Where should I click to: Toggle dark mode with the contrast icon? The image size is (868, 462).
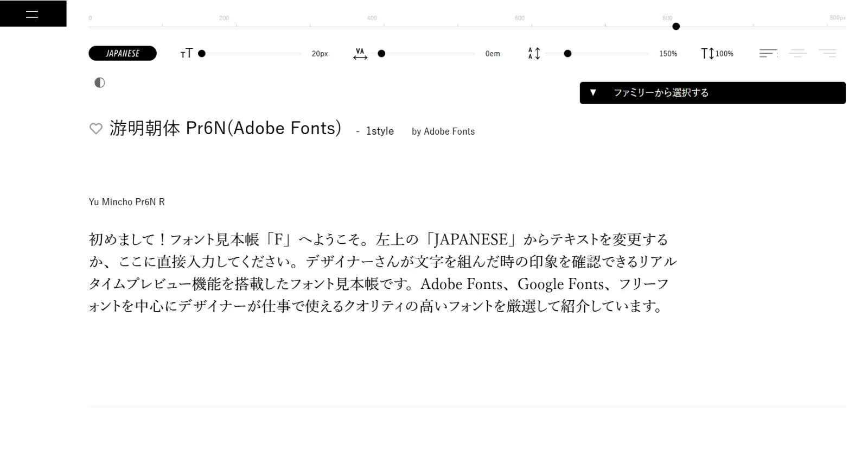[x=100, y=83]
